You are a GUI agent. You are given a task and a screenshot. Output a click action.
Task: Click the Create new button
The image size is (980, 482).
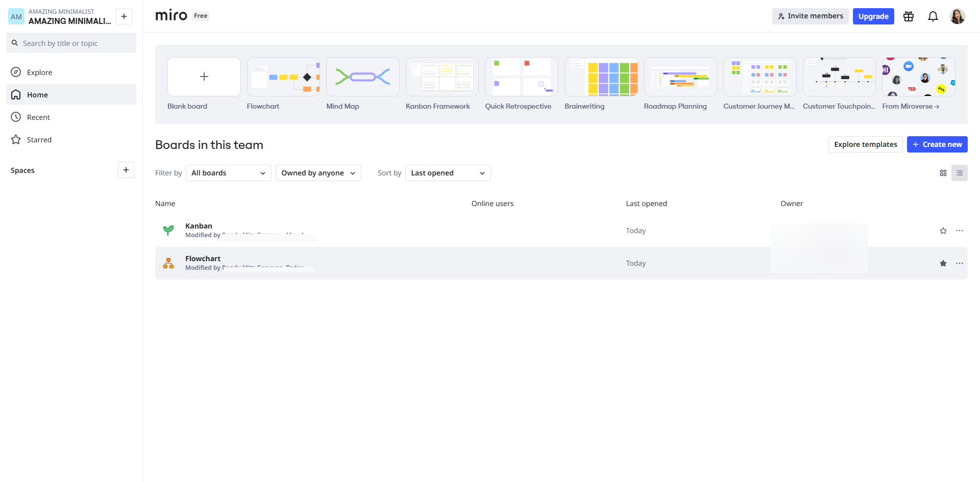937,144
